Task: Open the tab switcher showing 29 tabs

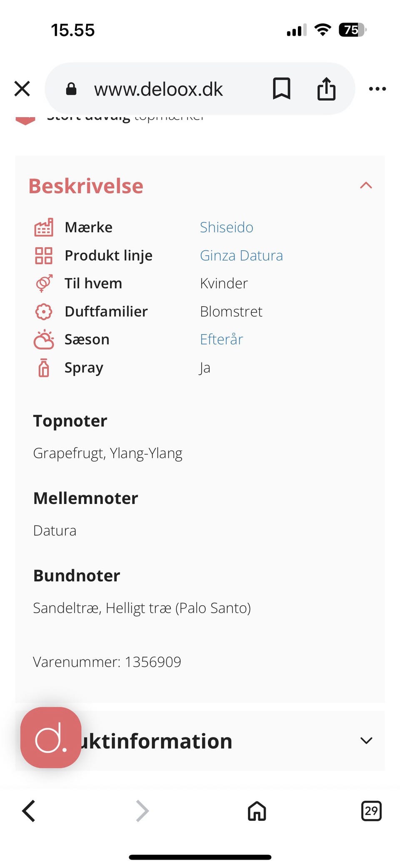Action: (370, 811)
